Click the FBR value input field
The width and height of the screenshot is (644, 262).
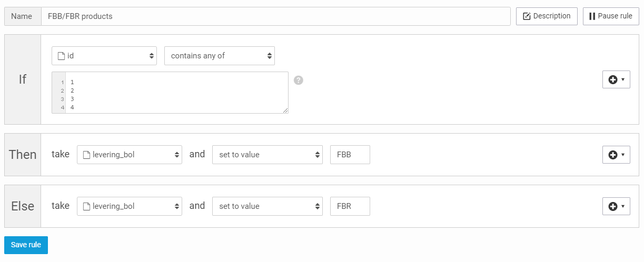tap(350, 206)
